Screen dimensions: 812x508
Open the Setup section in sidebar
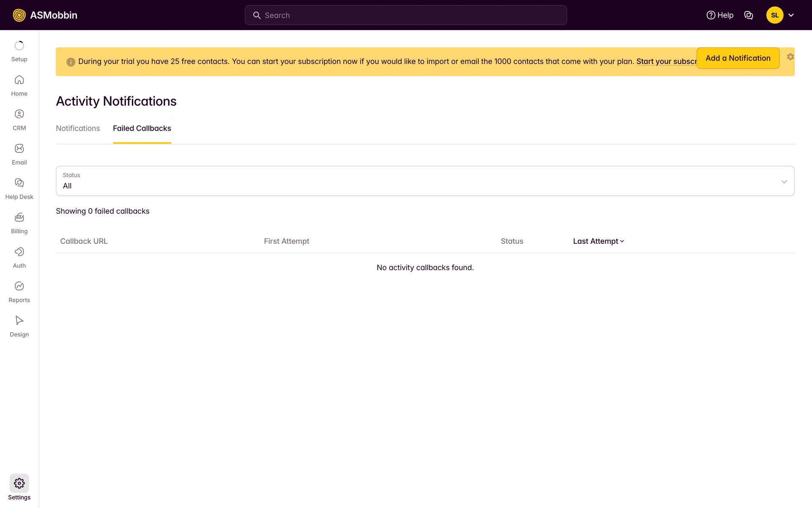pyautogui.click(x=19, y=51)
